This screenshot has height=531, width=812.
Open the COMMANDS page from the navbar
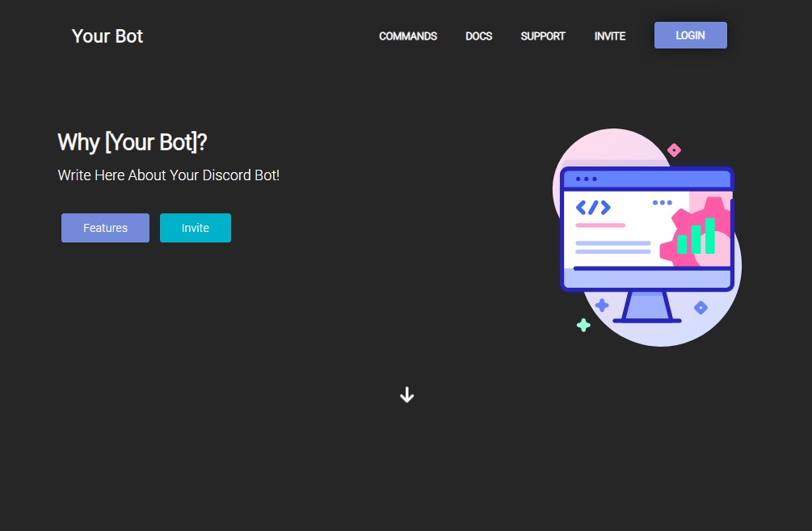pos(408,36)
